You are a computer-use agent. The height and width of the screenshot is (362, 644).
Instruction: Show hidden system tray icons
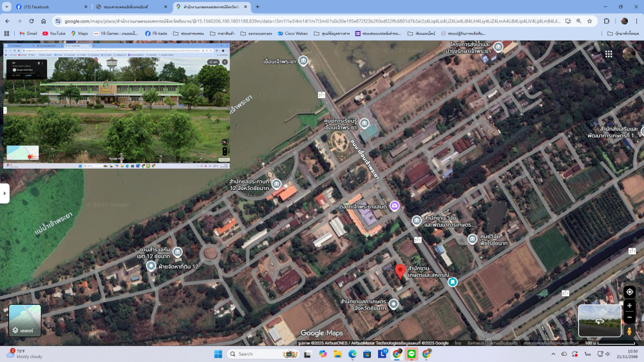point(553,354)
